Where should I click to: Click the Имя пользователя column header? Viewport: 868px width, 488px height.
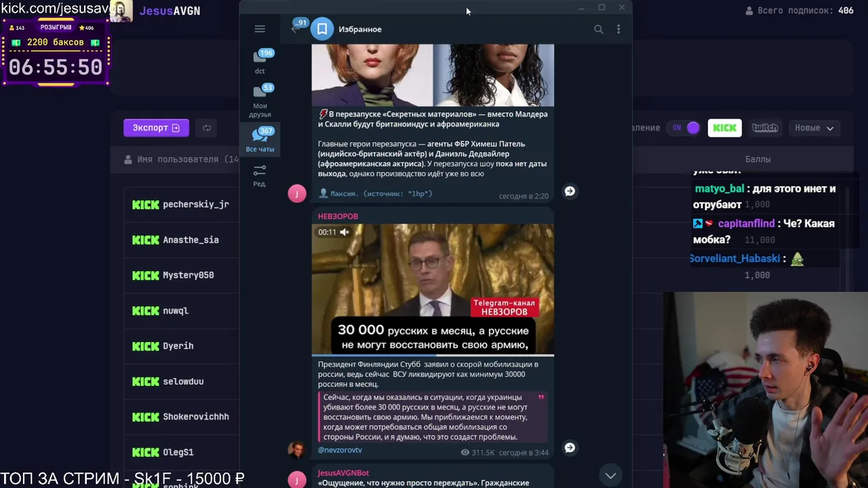coord(181,159)
